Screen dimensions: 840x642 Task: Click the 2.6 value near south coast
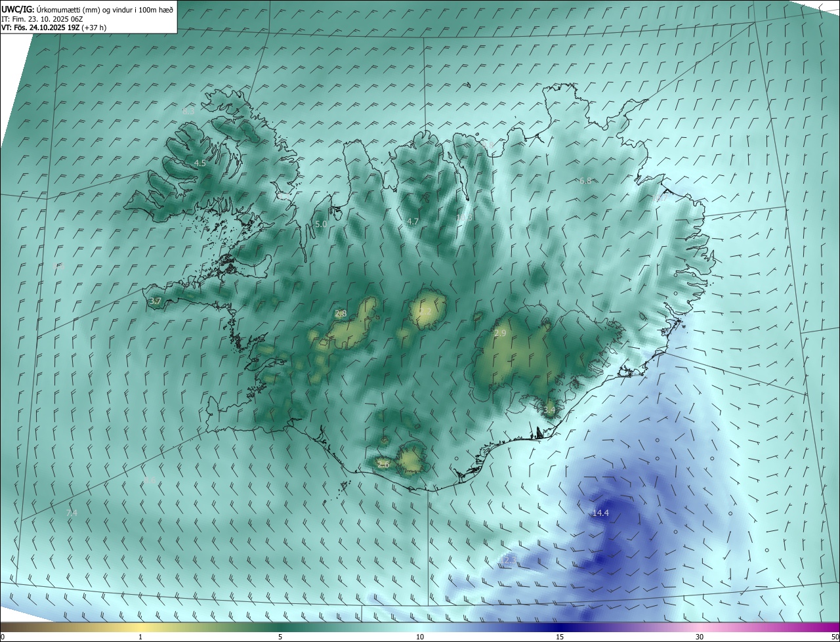384,465
